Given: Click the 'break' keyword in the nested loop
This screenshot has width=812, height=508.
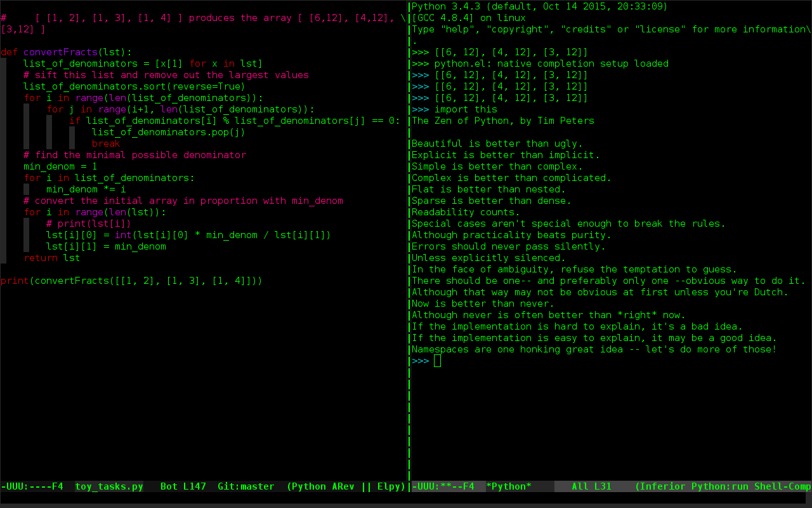Looking at the screenshot, I should (x=106, y=144).
